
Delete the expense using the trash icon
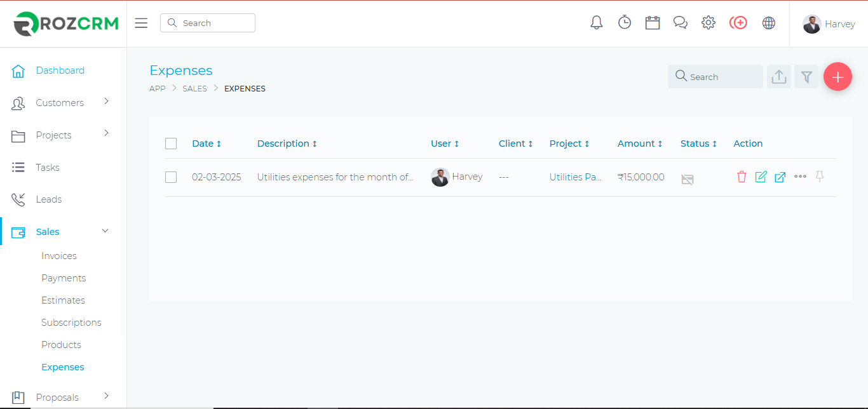[742, 177]
